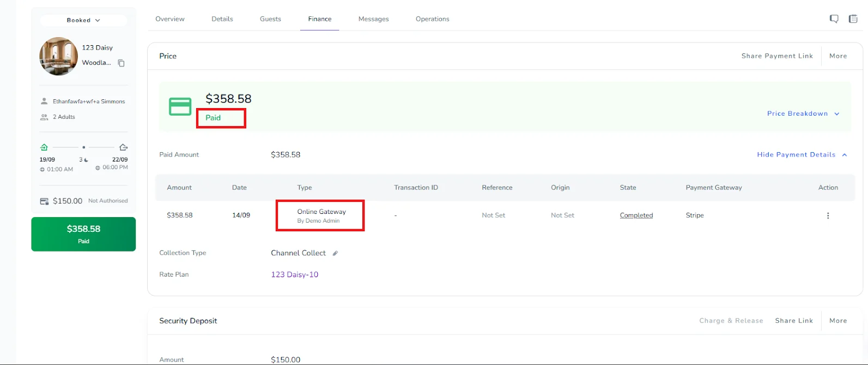
Task: Click the check-out icon above 22/09
Action: (123, 147)
